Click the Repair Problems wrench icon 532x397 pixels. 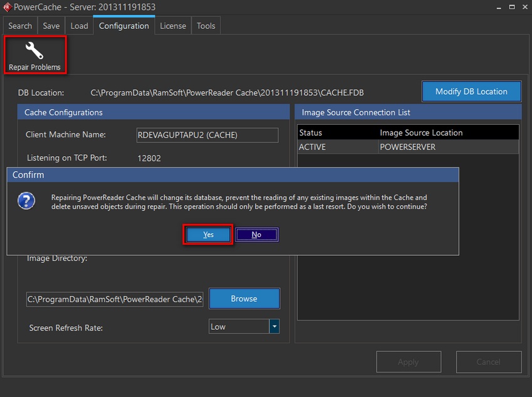tap(34, 51)
